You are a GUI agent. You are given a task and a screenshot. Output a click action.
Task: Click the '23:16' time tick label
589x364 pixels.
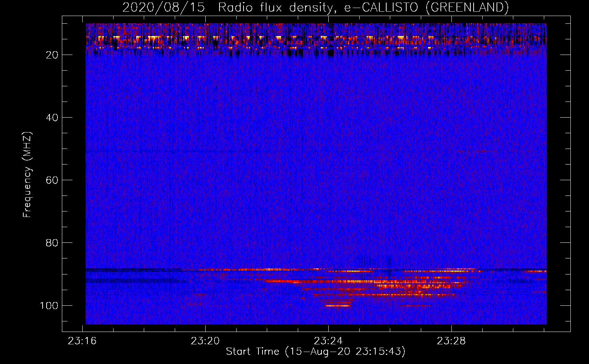click(82, 341)
